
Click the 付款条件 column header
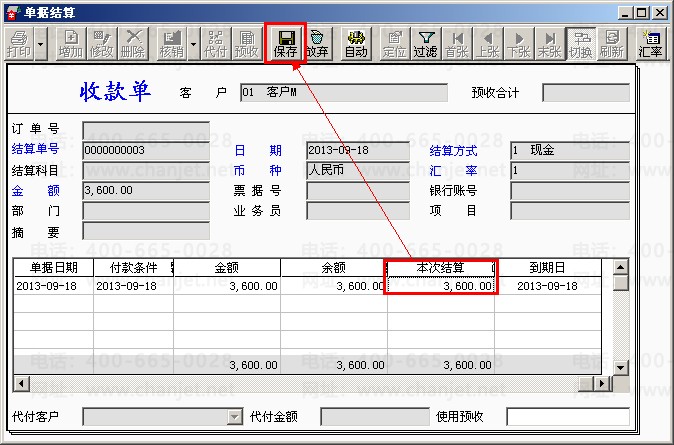click(x=134, y=268)
